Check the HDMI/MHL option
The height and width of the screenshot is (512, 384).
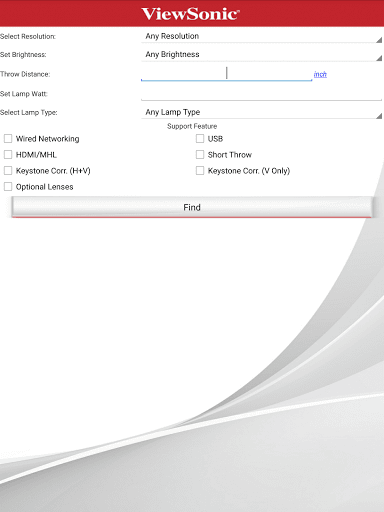coord(8,155)
